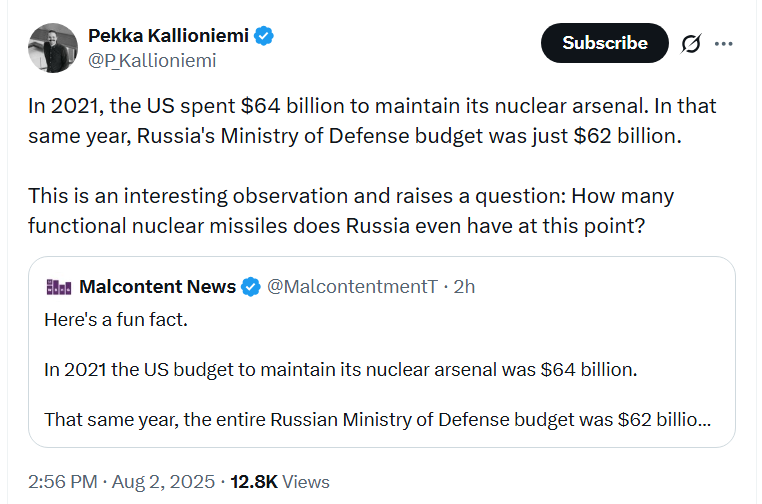Click Malcontent News verified badge
The height and width of the screenshot is (504, 762).
251,287
